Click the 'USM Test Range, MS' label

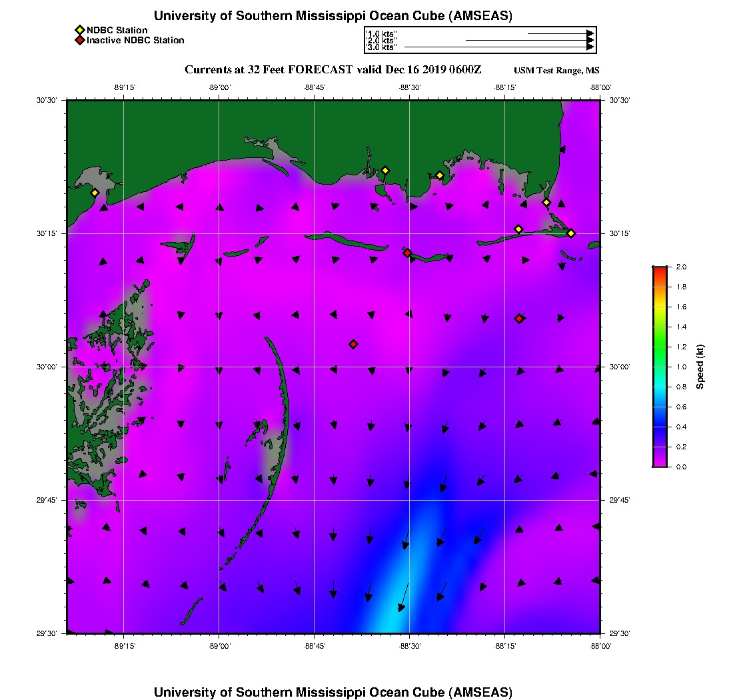[556, 71]
